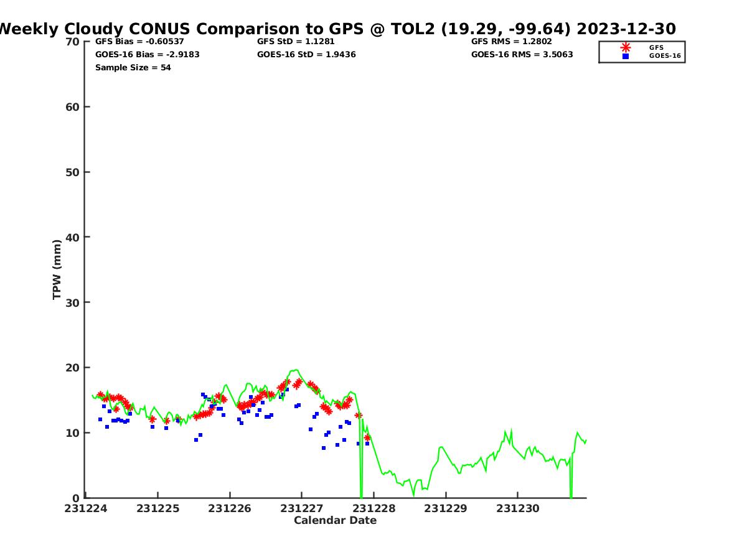747x560 pixels.
Task: Select the GOES-16 legend label text
Action: pyautogui.click(x=665, y=56)
